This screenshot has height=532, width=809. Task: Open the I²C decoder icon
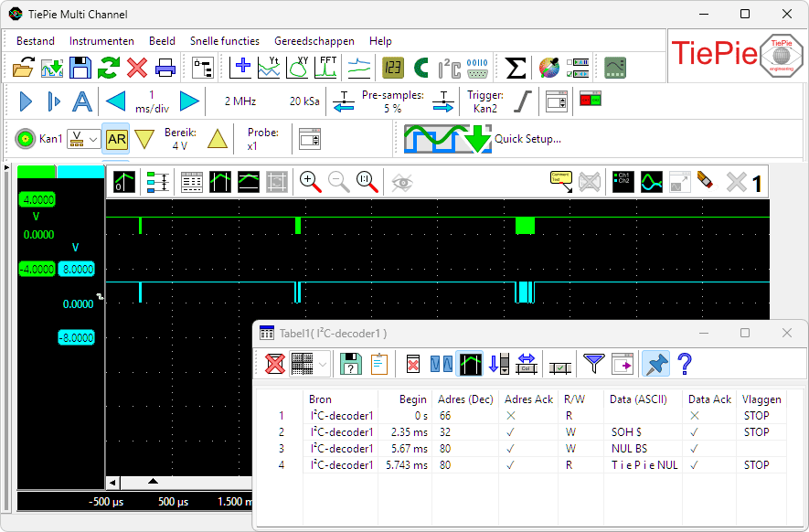coord(450,68)
